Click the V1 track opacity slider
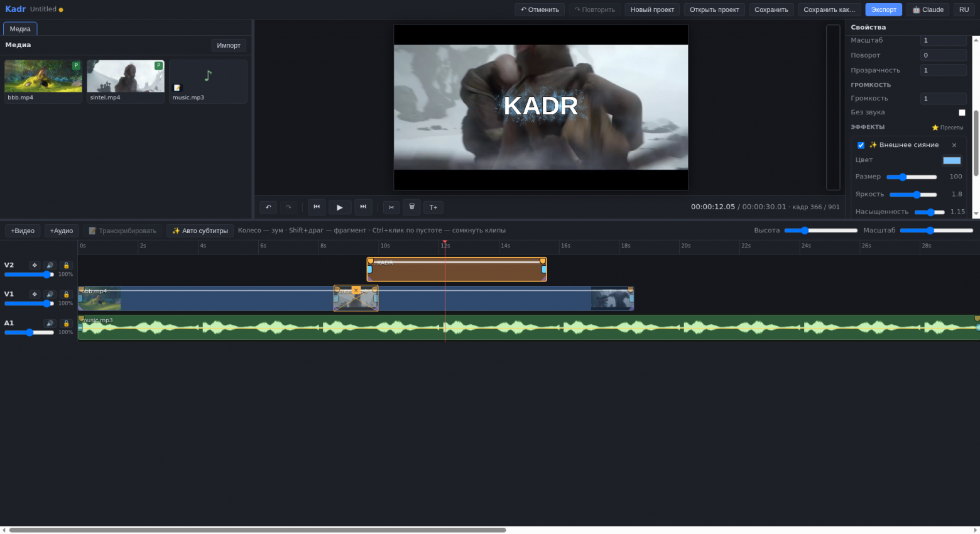Screen dimensions: 980x534 point(29,303)
